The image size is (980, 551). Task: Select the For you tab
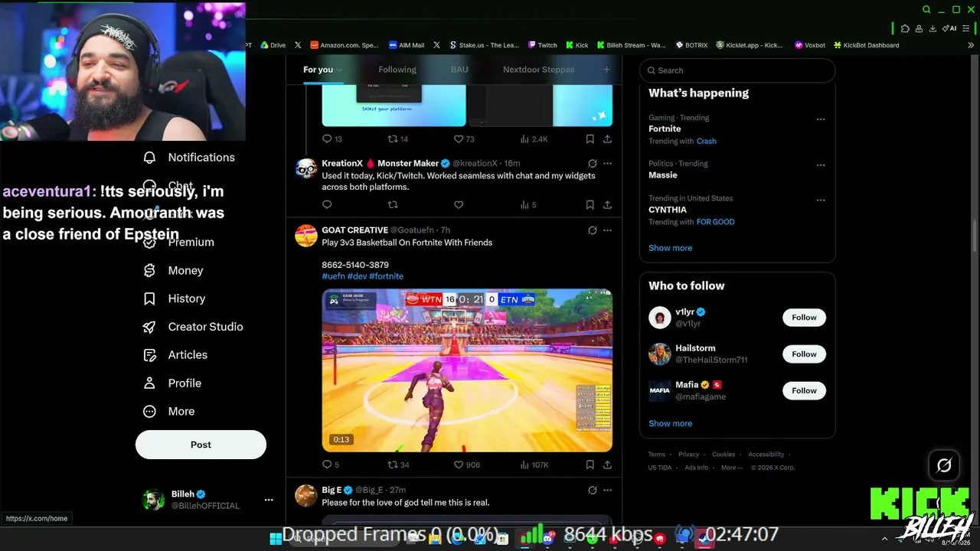coord(318,70)
